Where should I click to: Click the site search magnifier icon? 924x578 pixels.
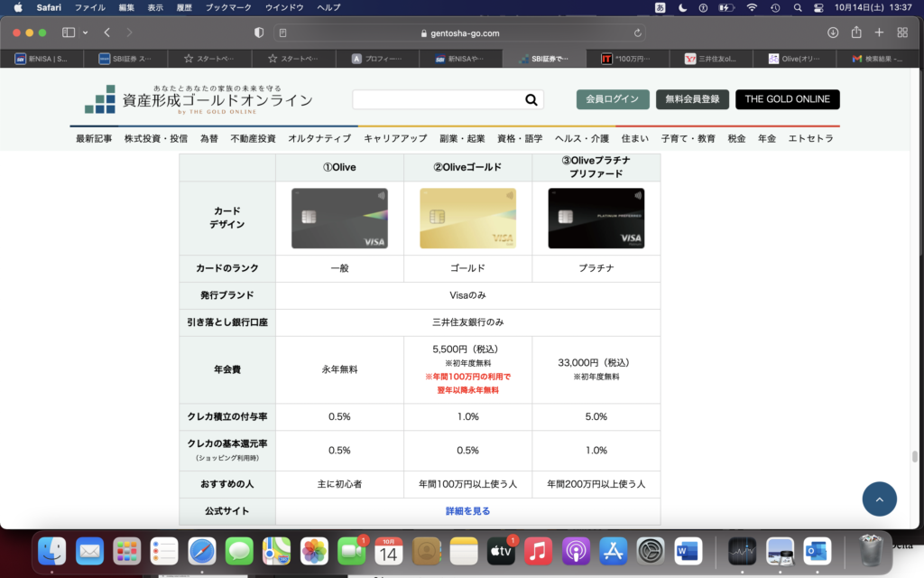tap(531, 100)
